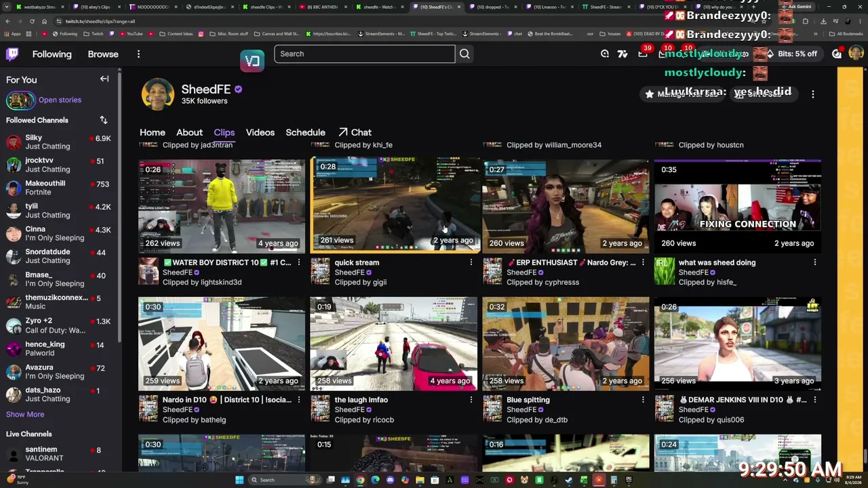
Task: Open Avazura channel in sidebar
Action: (61, 371)
